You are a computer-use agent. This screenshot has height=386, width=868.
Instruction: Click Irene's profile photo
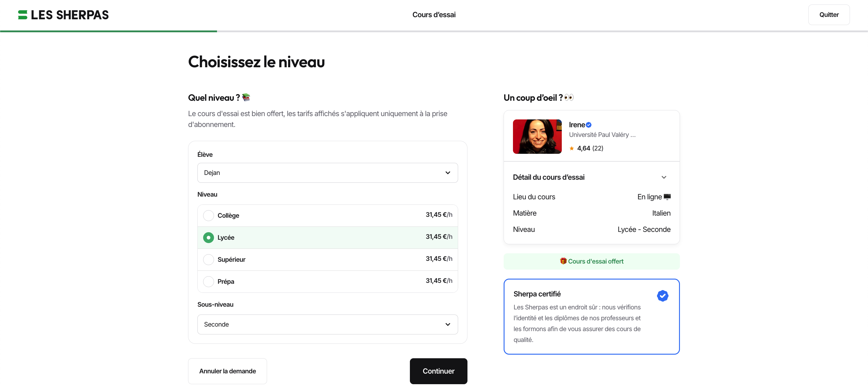537,136
